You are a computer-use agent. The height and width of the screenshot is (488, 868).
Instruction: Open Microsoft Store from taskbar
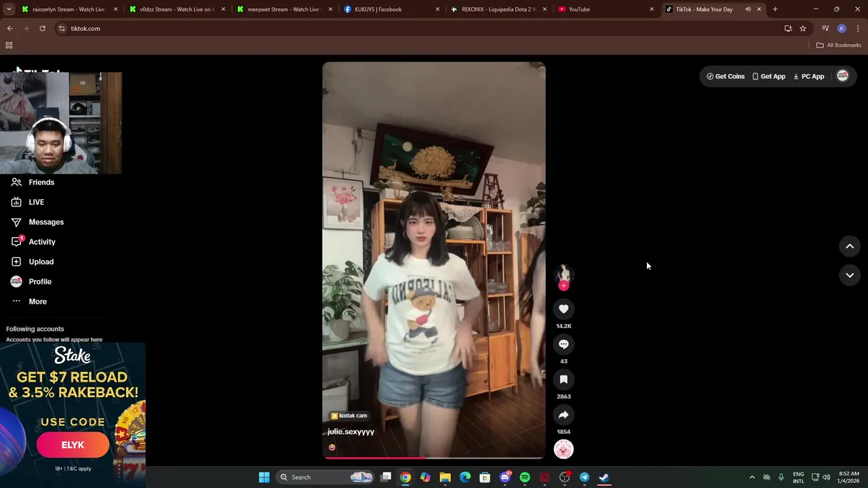(485, 477)
